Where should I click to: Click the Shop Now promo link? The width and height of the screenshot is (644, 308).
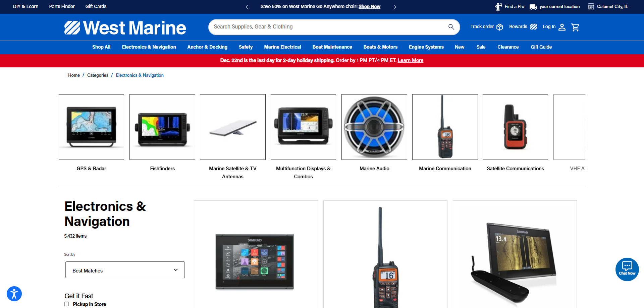[369, 7]
